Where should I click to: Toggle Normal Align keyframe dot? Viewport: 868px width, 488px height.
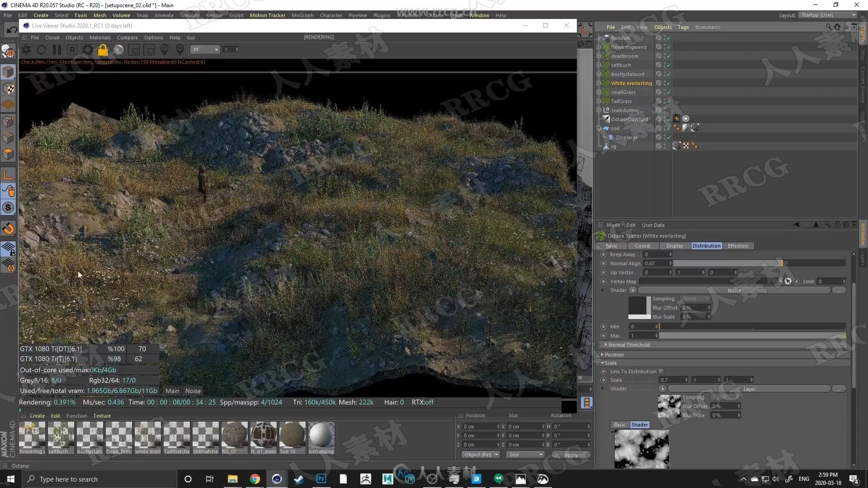[x=604, y=263]
